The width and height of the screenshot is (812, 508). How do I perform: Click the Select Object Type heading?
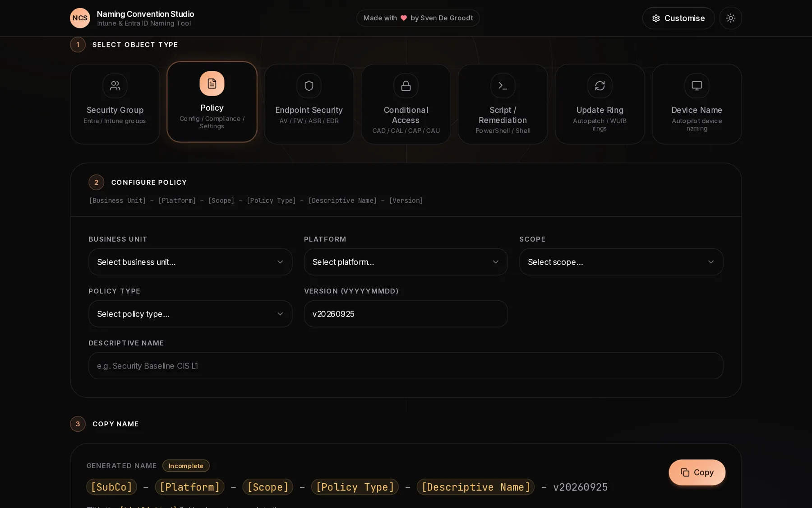tap(135, 45)
